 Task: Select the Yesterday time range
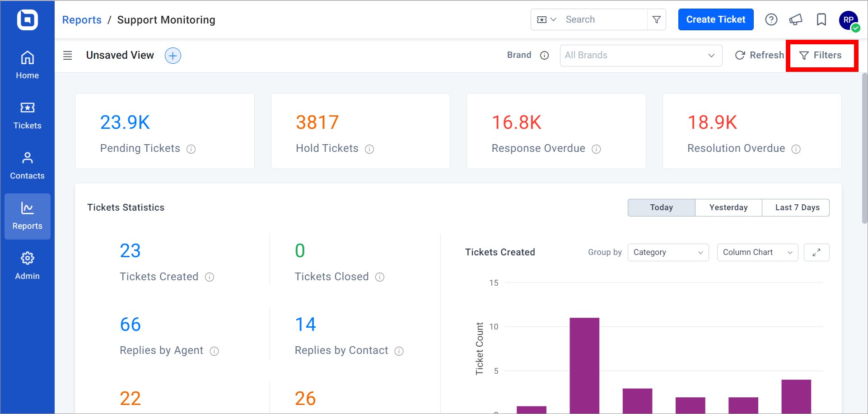[x=728, y=207]
